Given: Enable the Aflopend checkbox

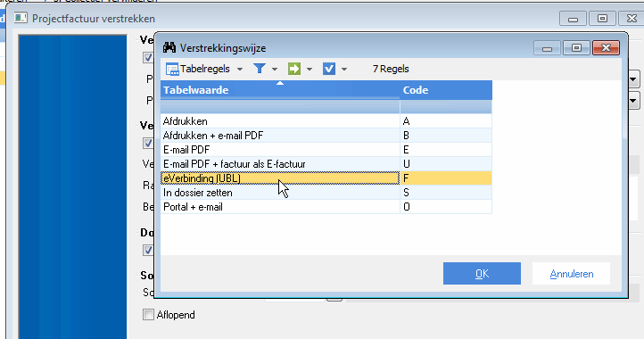Looking at the screenshot, I should click(x=148, y=315).
